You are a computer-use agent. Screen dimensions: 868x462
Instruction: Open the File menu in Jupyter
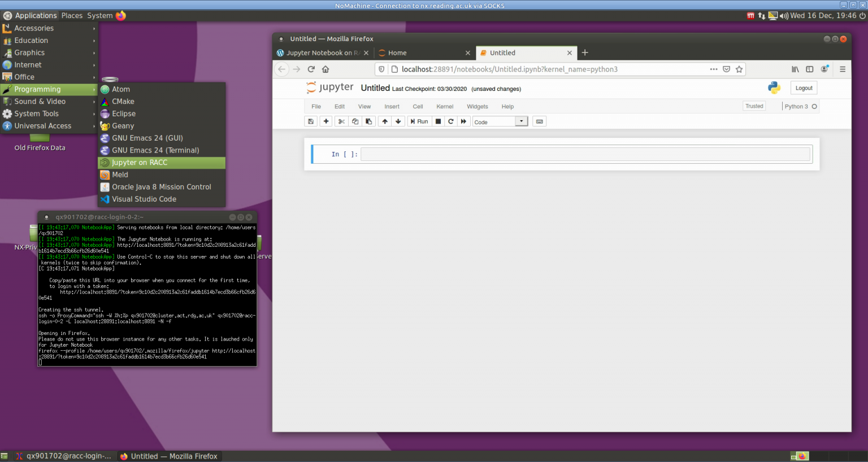(316, 106)
